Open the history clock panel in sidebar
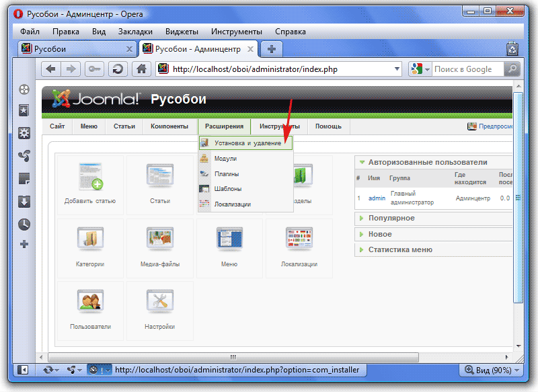 [24, 224]
